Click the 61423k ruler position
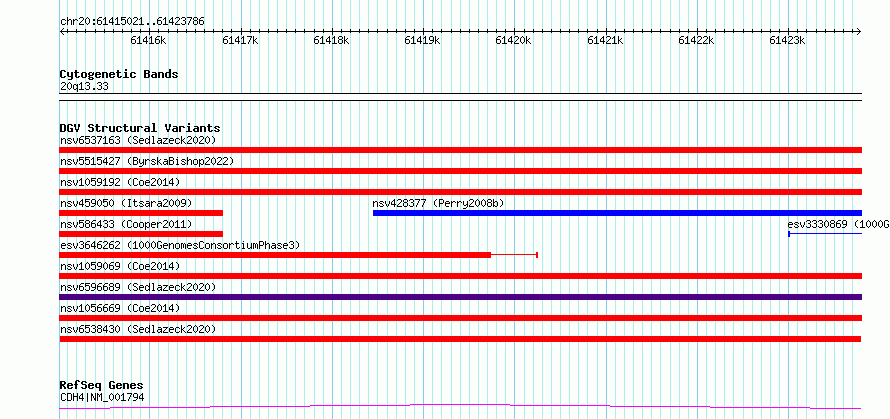This screenshot has height=419, width=890. pos(788,40)
